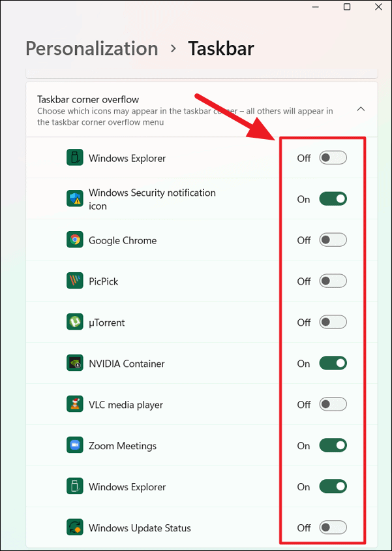Switch off the NVIDIA Container toggle
The image size is (392, 551).
point(333,364)
